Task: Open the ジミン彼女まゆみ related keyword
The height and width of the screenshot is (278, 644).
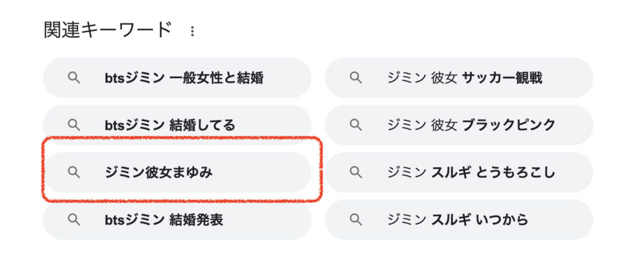Action: point(158,172)
